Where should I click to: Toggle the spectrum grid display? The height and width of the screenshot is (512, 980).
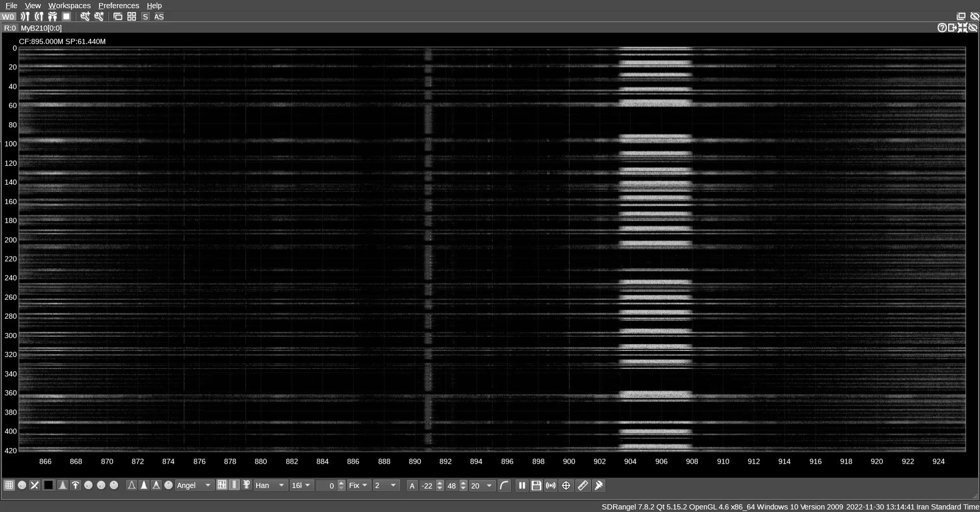9,485
